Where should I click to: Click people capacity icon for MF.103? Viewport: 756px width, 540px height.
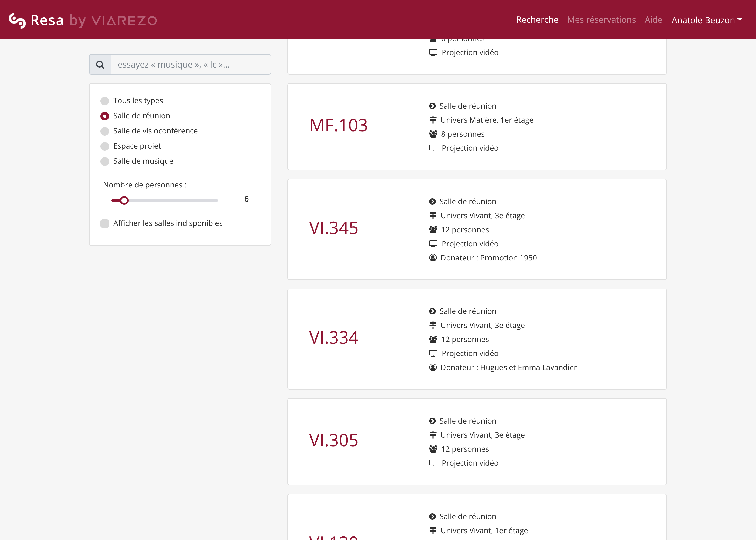[433, 134]
